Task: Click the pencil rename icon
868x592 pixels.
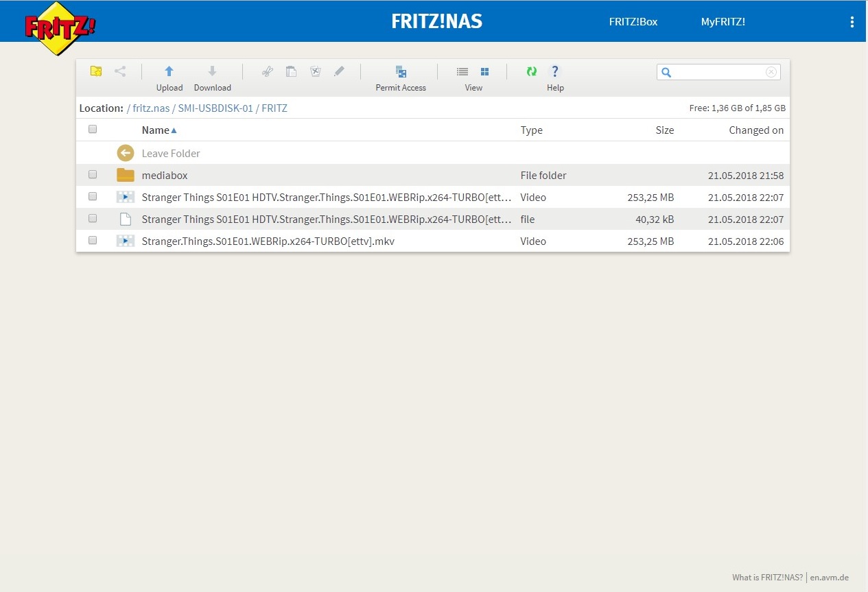Action: [x=339, y=71]
